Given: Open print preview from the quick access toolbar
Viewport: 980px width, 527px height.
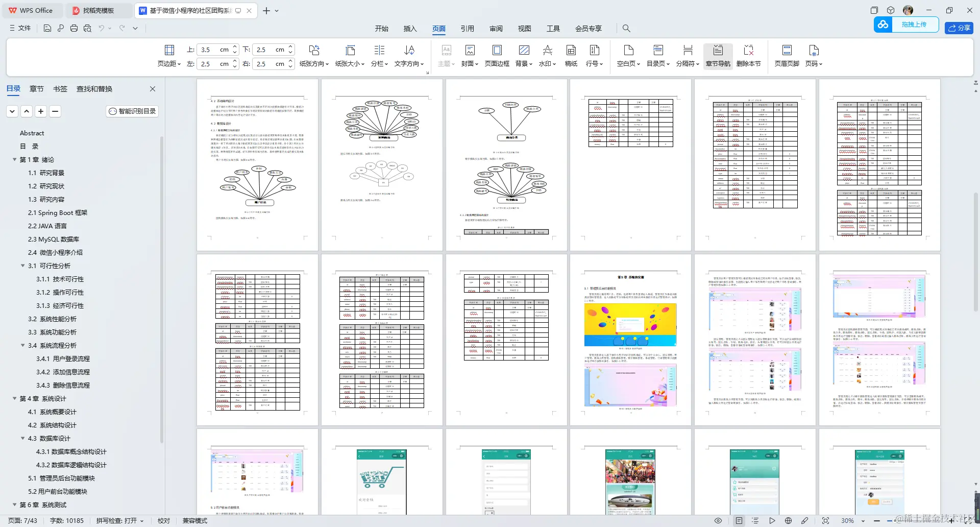Looking at the screenshot, I should pos(87,29).
